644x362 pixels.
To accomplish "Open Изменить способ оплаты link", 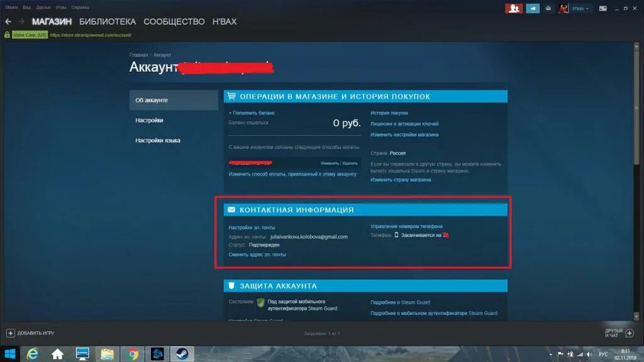I will click(x=292, y=174).
